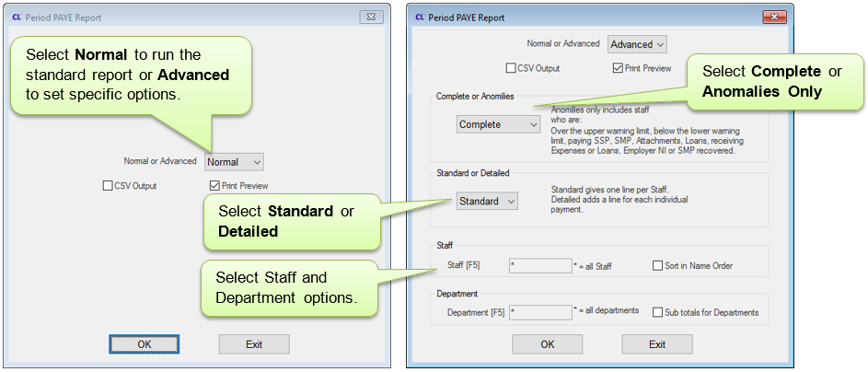Check Sub totals for Departments

tap(657, 312)
